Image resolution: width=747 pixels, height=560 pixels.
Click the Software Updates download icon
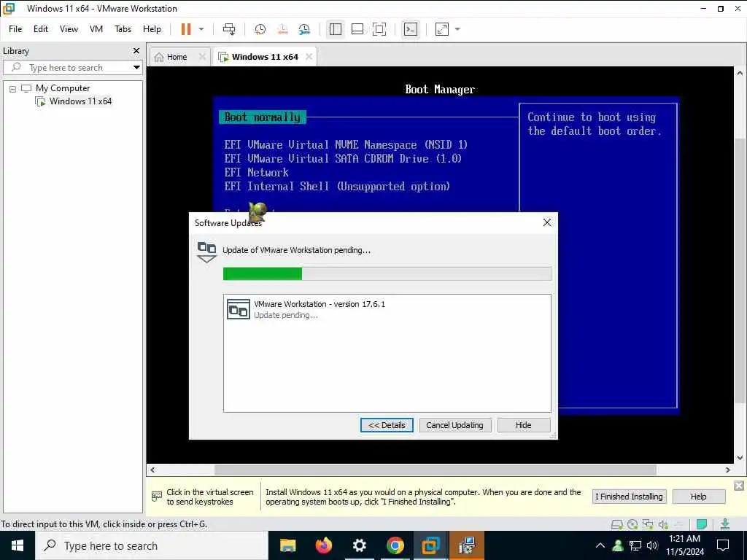(206, 252)
